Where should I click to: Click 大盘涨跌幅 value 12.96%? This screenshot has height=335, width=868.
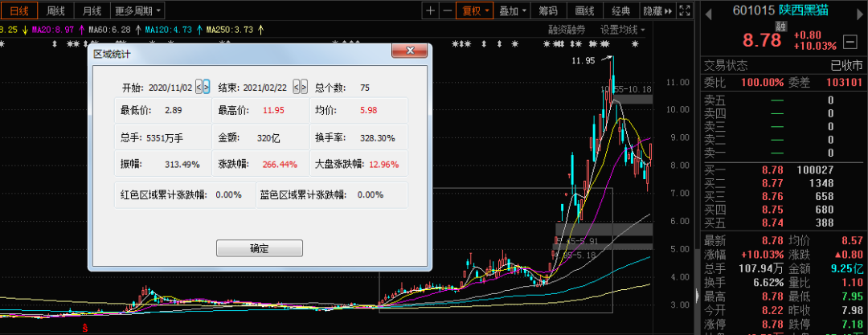383,165
